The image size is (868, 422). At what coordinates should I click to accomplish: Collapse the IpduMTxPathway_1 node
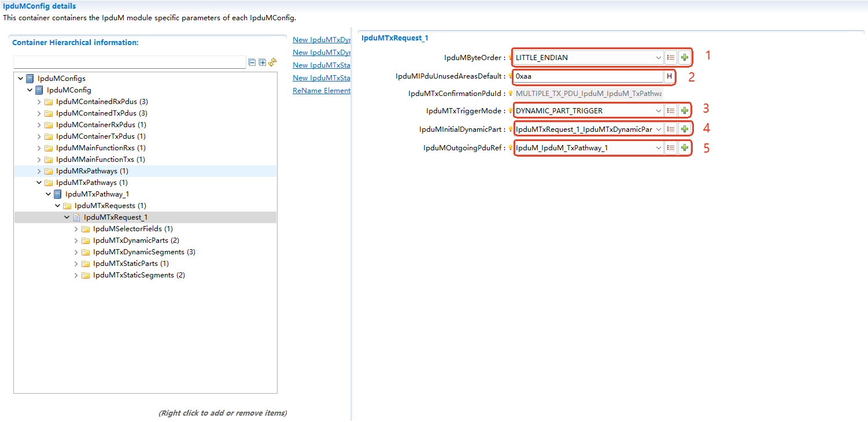click(x=49, y=194)
